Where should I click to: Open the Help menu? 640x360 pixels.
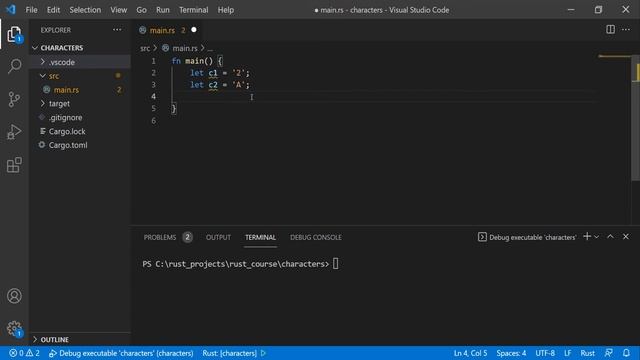(x=225, y=10)
